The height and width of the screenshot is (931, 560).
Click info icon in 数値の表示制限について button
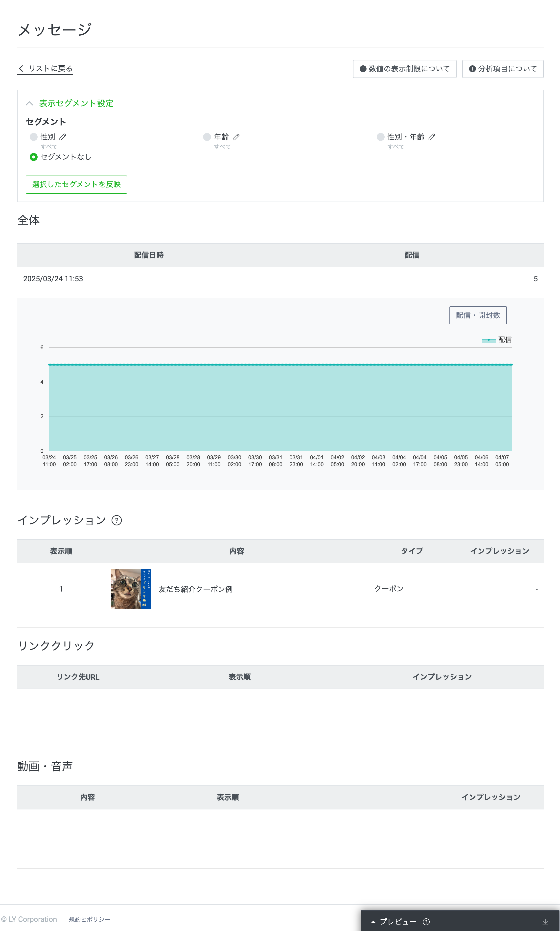pos(363,69)
